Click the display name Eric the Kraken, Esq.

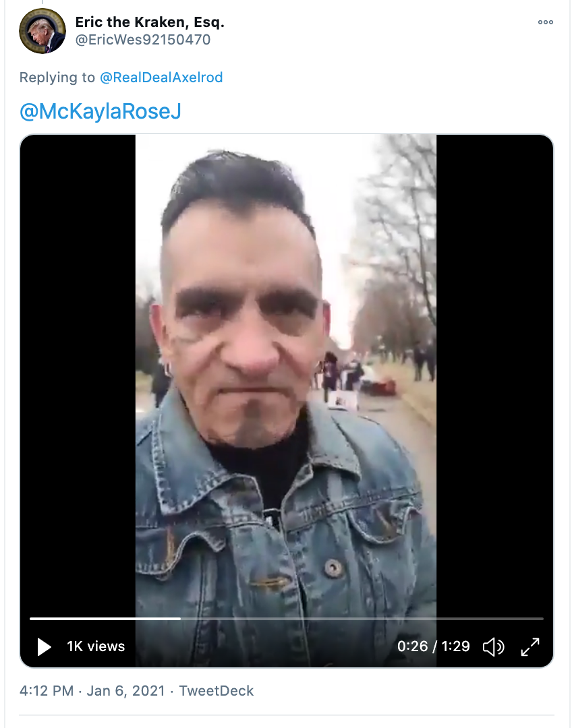pyautogui.click(x=150, y=22)
